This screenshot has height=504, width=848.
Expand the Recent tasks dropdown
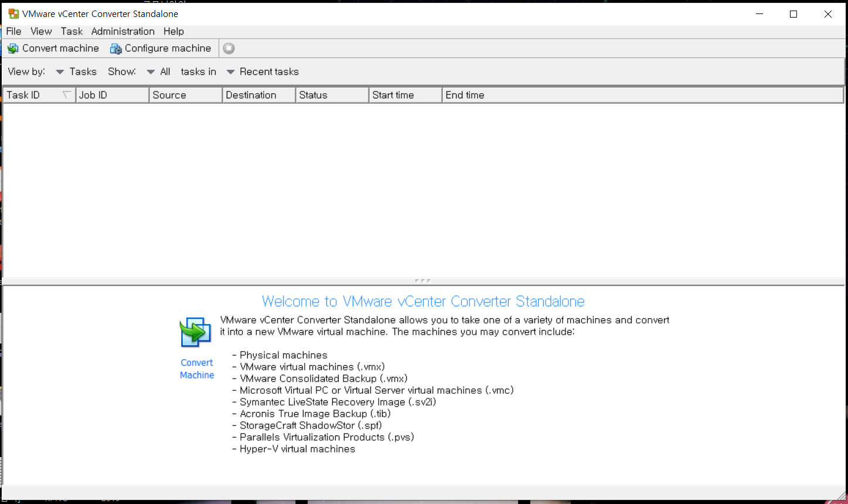click(x=263, y=71)
